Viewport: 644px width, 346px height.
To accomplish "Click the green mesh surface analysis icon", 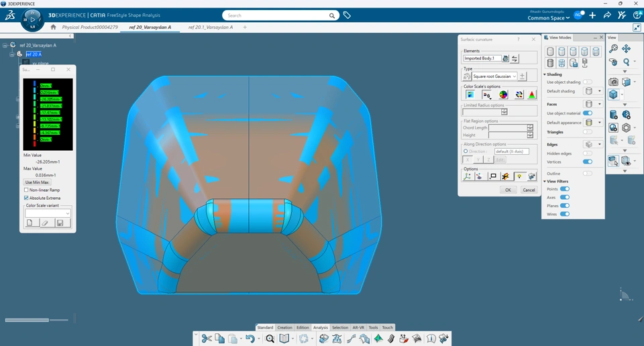I will (x=378, y=339).
